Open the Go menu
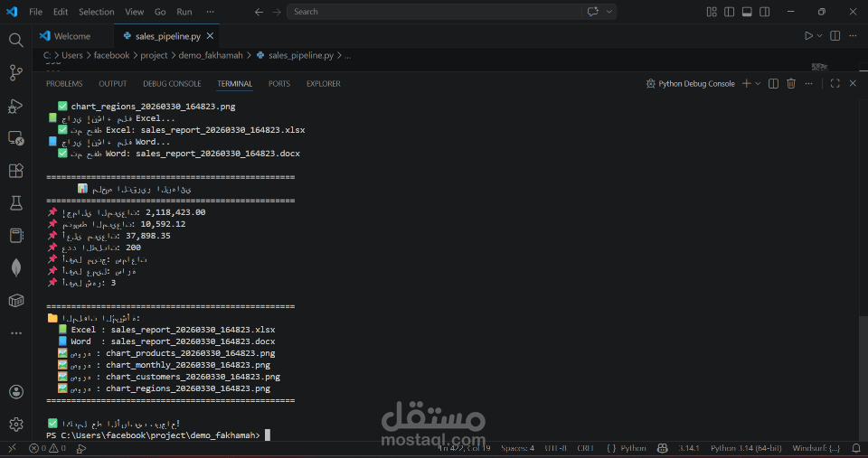Image resolution: width=868 pixels, height=458 pixels. tap(160, 12)
